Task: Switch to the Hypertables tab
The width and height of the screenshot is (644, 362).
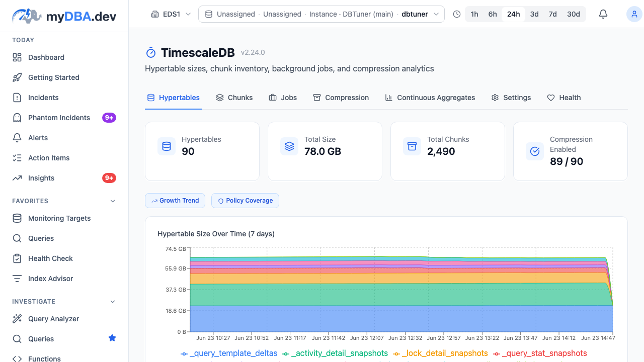Action: pos(173,98)
